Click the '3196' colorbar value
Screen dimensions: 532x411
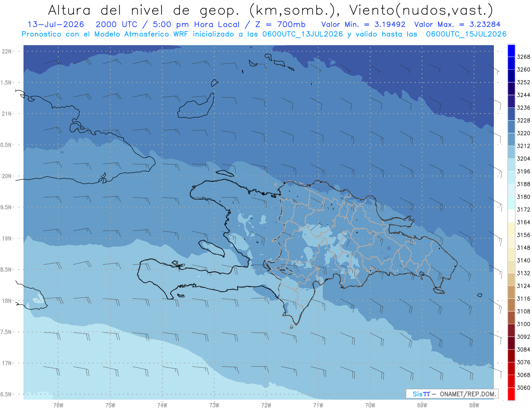point(524,171)
